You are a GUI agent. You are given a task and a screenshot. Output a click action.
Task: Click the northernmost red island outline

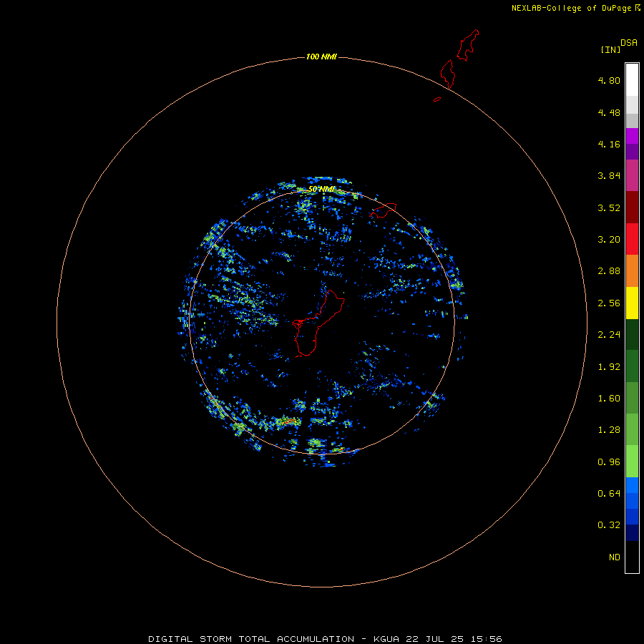pyautogui.click(x=468, y=45)
